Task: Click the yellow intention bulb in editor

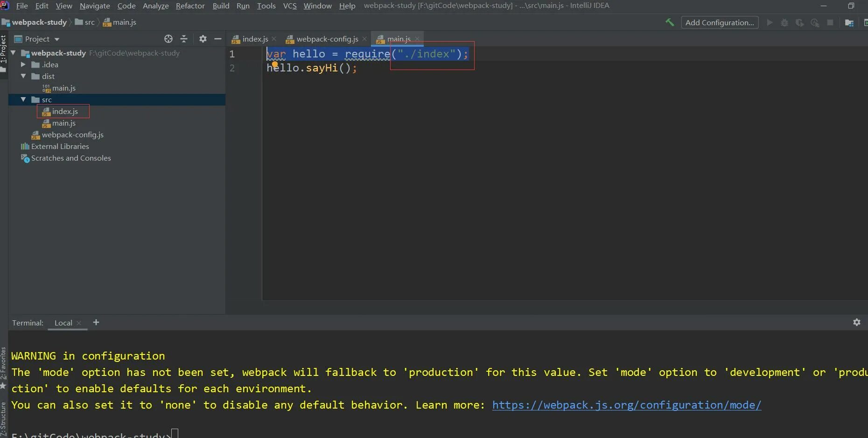Action: click(x=275, y=64)
